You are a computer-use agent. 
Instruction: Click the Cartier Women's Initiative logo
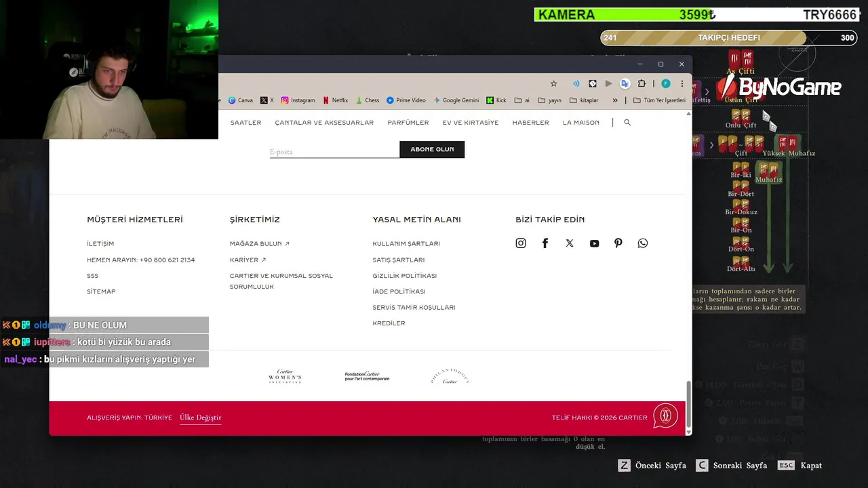[x=285, y=377]
